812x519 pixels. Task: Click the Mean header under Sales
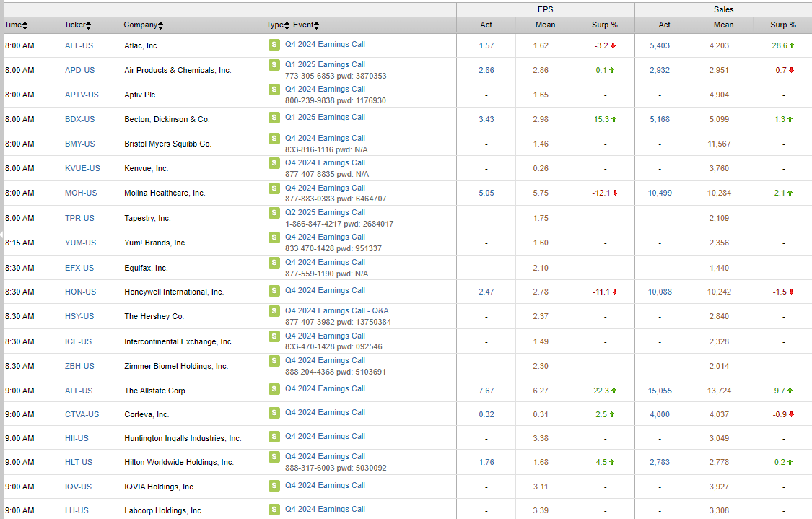tap(723, 25)
